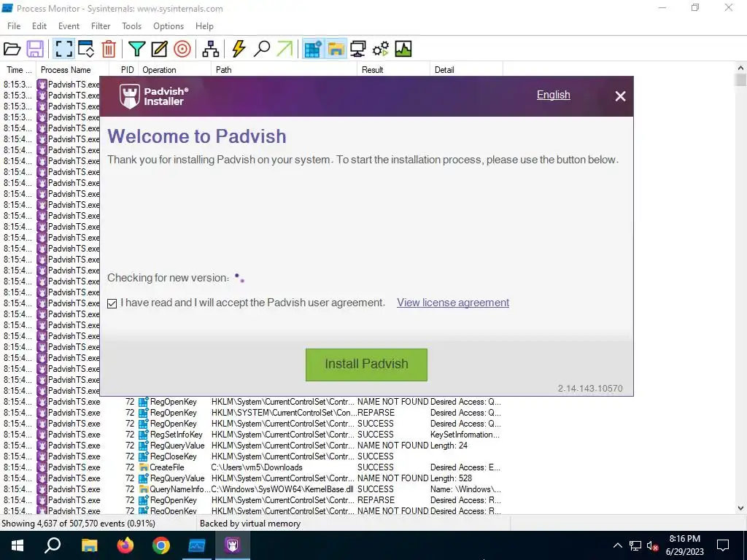Click 'Backed by virtual memory' status text
The image size is (747, 560).
tap(250, 524)
